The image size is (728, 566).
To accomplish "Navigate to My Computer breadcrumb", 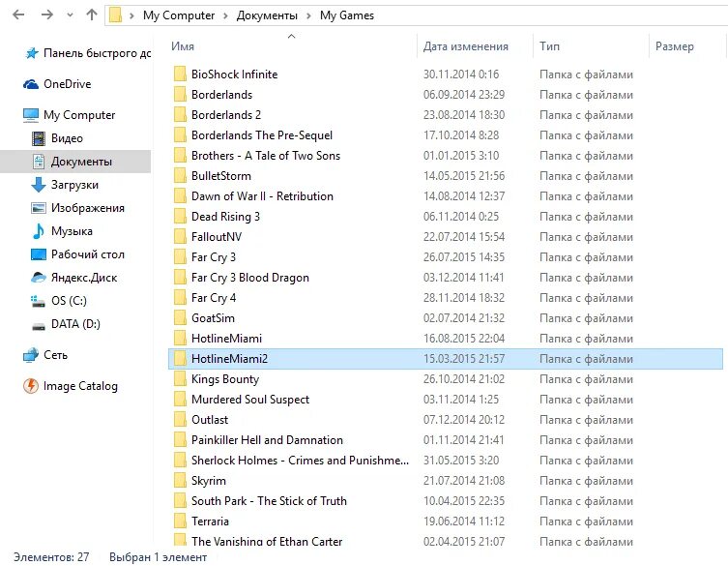I will [x=179, y=15].
